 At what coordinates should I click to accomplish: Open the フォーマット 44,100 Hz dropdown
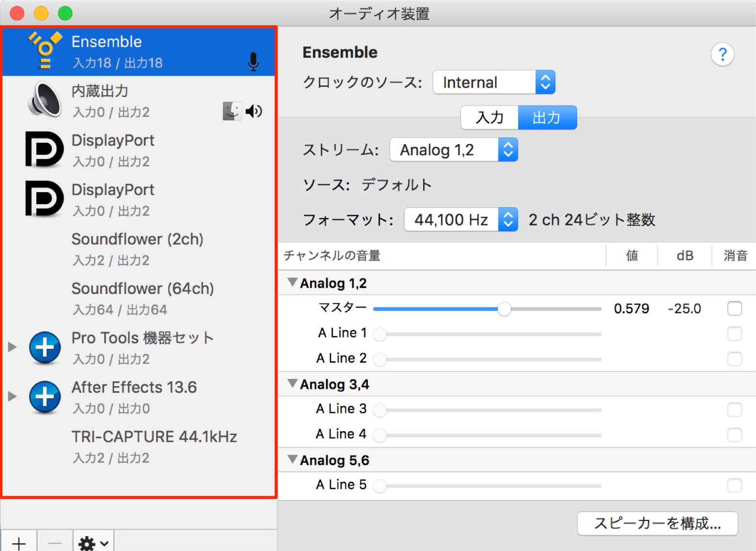pyautogui.click(x=461, y=220)
